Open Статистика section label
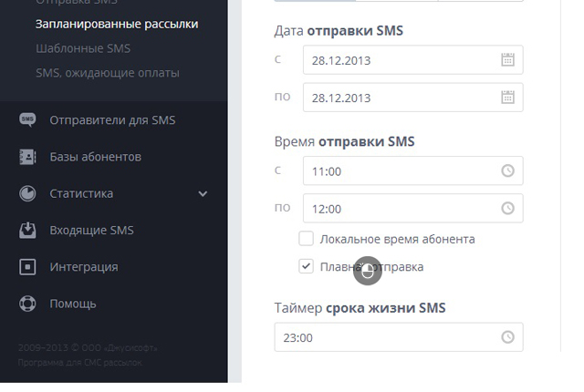 [x=81, y=193]
